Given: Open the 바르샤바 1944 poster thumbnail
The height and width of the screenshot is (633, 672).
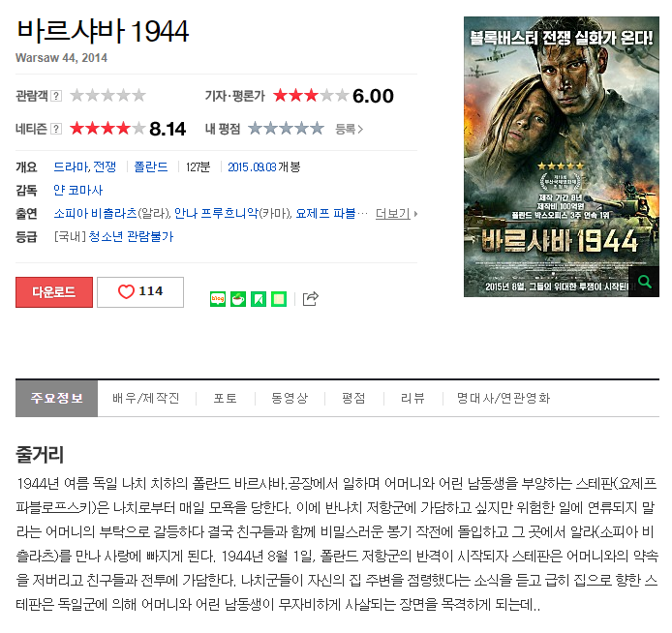Looking at the screenshot, I should point(562,157).
